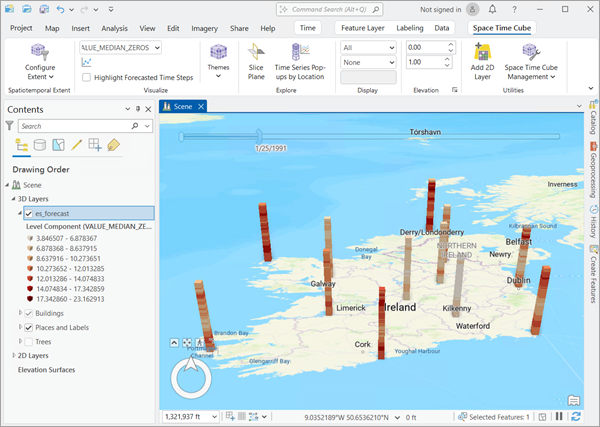Open Configure Extent tool
The width and height of the screenshot is (600, 427).
point(40,61)
